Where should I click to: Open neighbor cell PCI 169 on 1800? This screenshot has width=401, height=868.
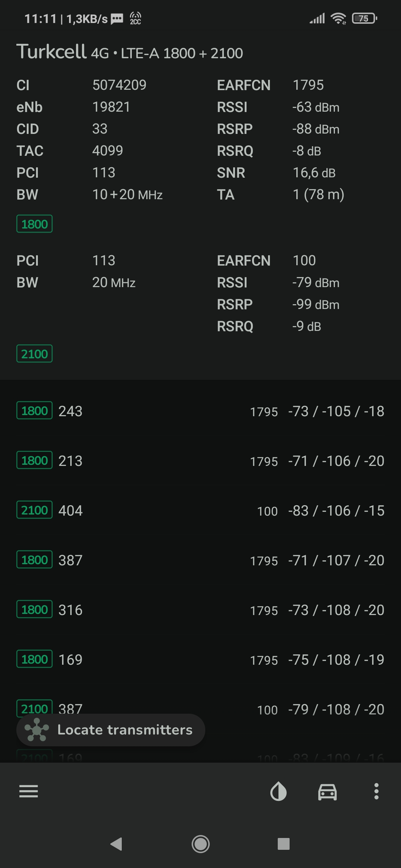click(200, 660)
